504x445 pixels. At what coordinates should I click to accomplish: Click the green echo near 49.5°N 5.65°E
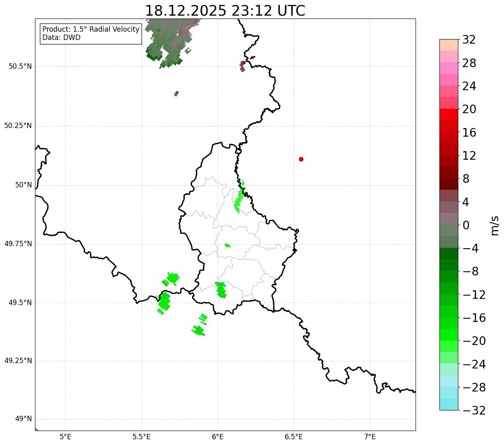(x=164, y=303)
